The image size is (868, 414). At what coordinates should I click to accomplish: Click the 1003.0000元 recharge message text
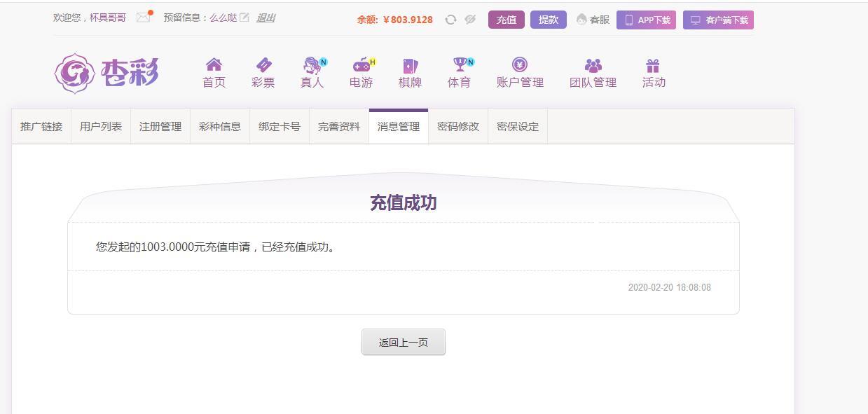click(x=217, y=247)
